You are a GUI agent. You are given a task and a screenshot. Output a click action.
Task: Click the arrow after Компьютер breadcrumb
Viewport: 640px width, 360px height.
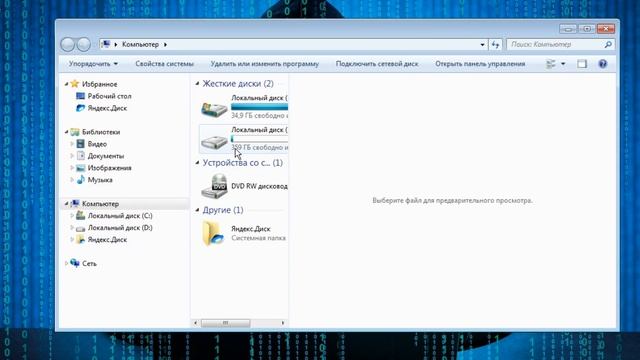click(165, 44)
